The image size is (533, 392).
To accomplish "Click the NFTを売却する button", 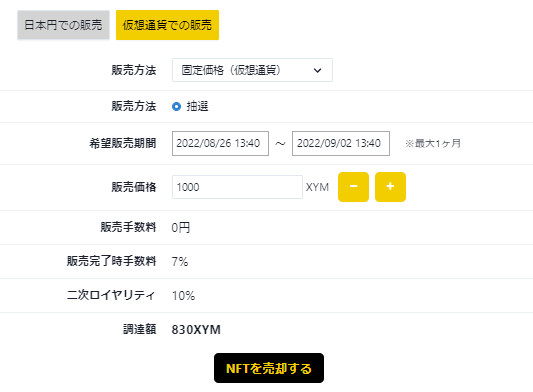I will pos(269,368).
